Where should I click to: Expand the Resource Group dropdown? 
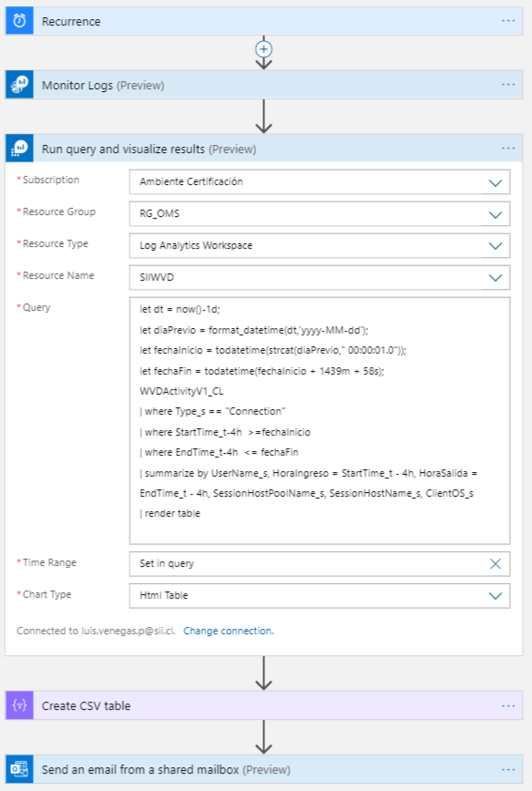click(x=496, y=214)
